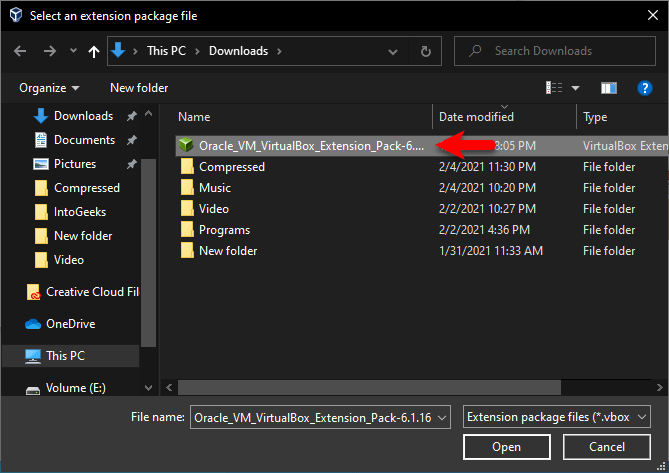The image size is (669, 473).
Task: Click the pin icon next to Pictures
Action: (x=132, y=164)
